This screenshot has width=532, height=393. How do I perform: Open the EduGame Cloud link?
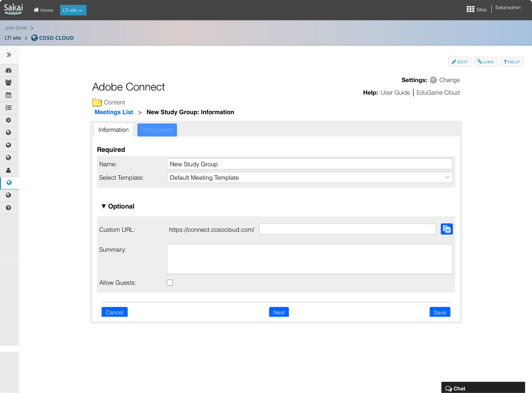(438, 93)
